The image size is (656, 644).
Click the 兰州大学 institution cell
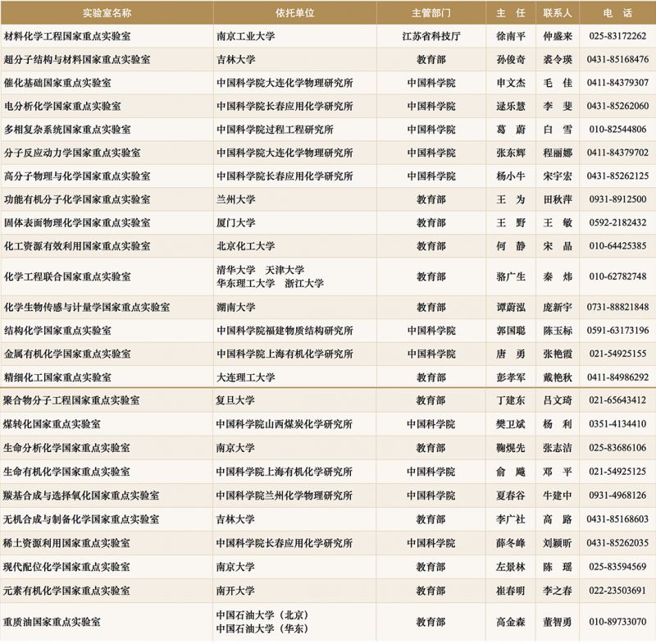(235, 199)
